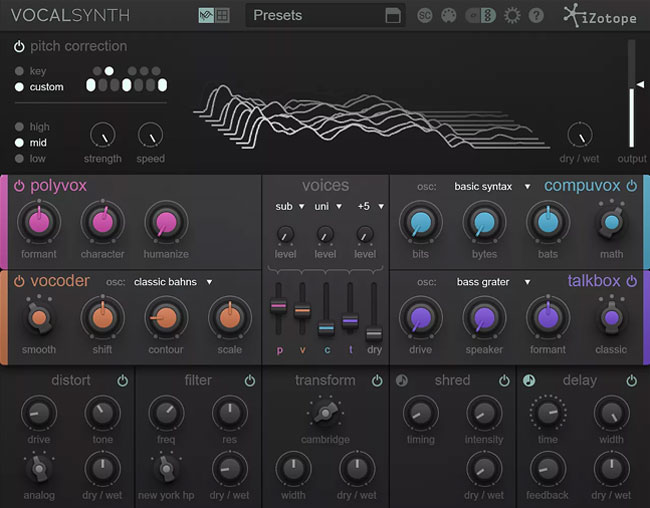Open the +5 voice dropdown
Viewport: 650px width, 508px height.
tap(370, 206)
